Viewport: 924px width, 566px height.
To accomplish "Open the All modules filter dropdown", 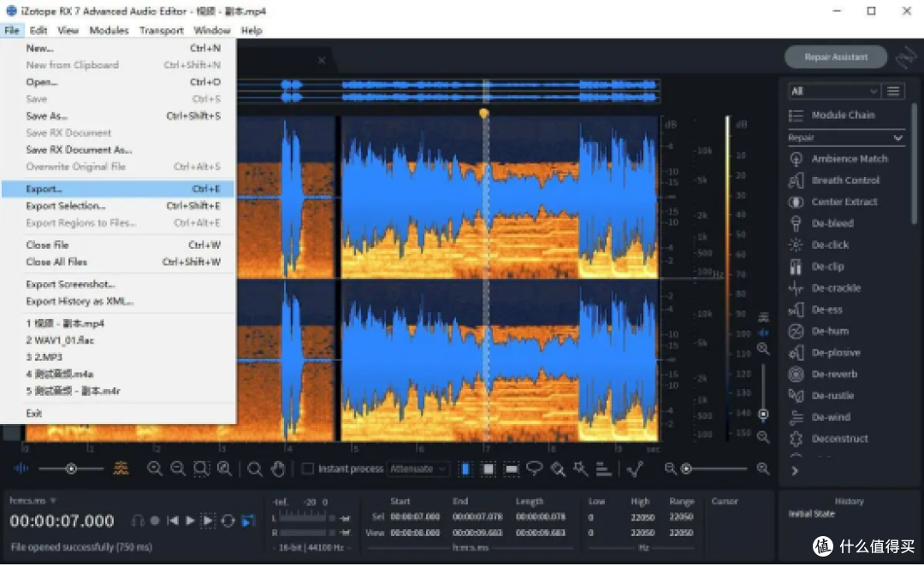I will coord(834,91).
